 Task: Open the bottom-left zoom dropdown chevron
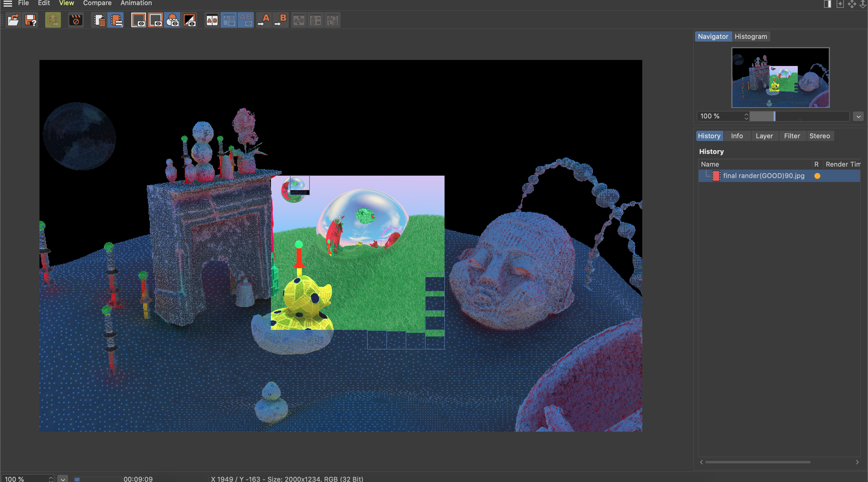pos(63,479)
